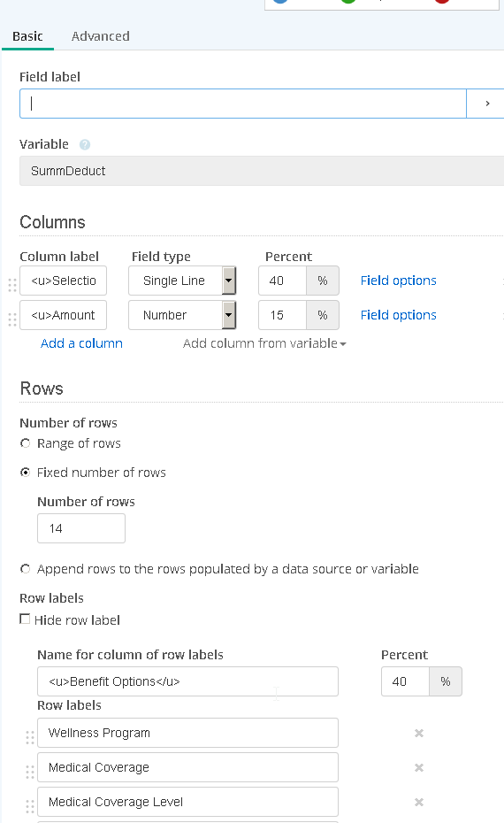504x823 pixels.
Task: Switch to the Basic tab
Action: coord(27,36)
